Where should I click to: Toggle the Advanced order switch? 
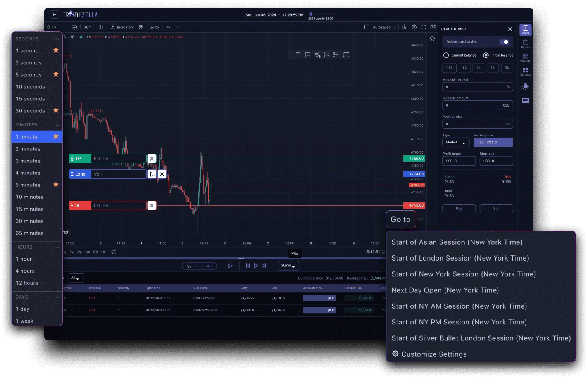tap(504, 41)
